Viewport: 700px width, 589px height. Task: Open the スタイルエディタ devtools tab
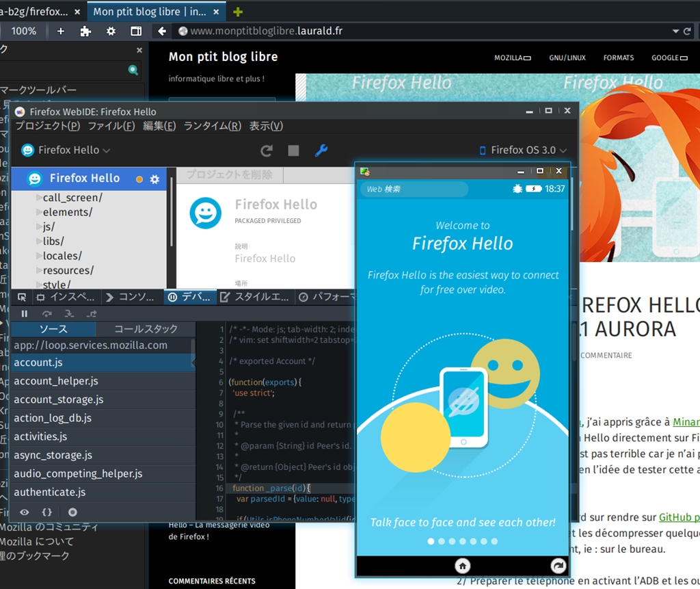point(256,297)
